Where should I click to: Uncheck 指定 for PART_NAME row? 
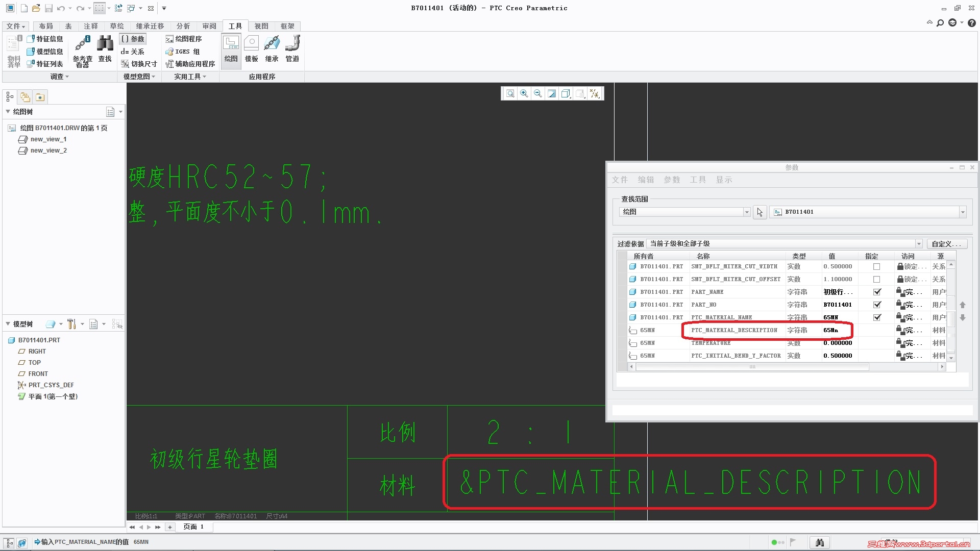(877, 292)
